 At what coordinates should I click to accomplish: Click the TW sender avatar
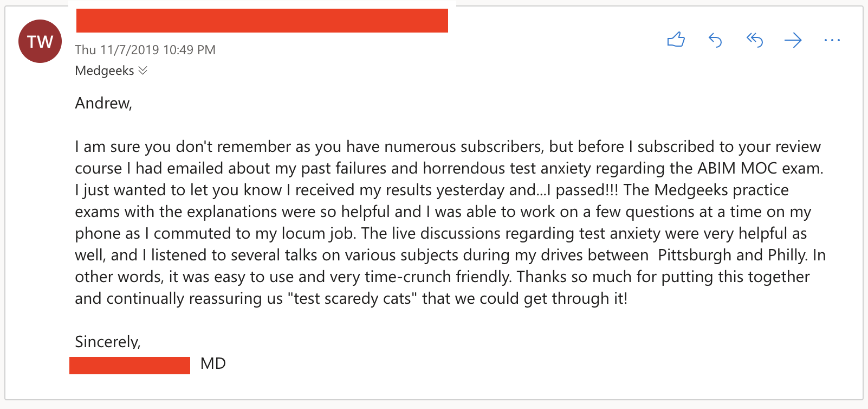[x=40, y=41]
